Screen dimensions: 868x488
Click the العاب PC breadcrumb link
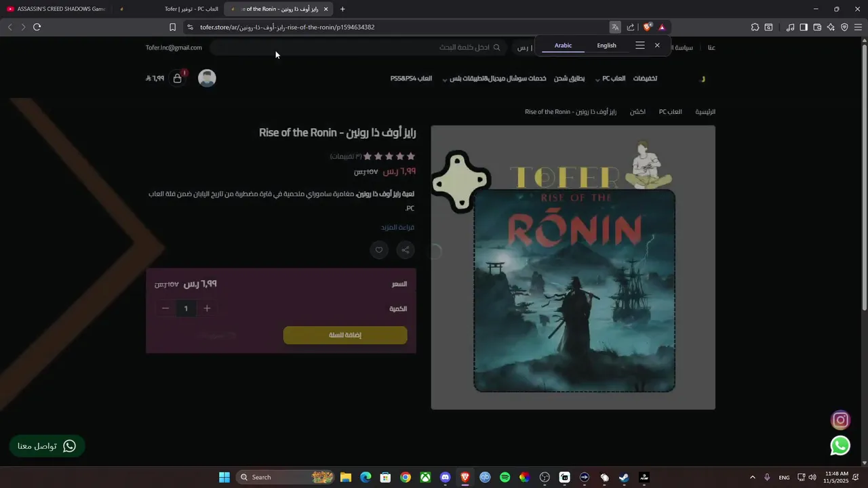tap(670, 112)
